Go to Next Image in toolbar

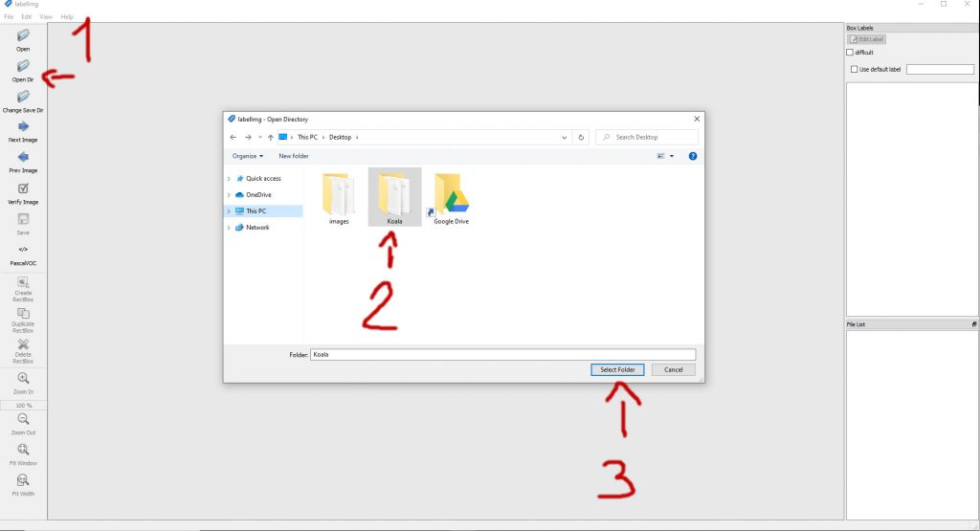click(x=23, y=126)
